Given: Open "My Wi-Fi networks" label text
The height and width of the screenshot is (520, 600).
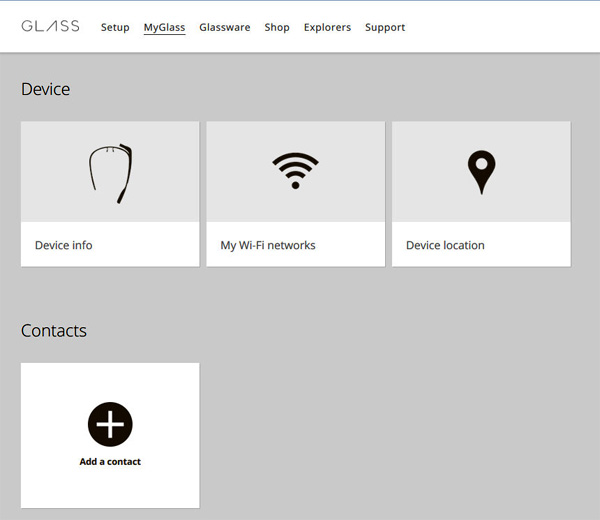Looking at the screenshot, I should 268,245.
